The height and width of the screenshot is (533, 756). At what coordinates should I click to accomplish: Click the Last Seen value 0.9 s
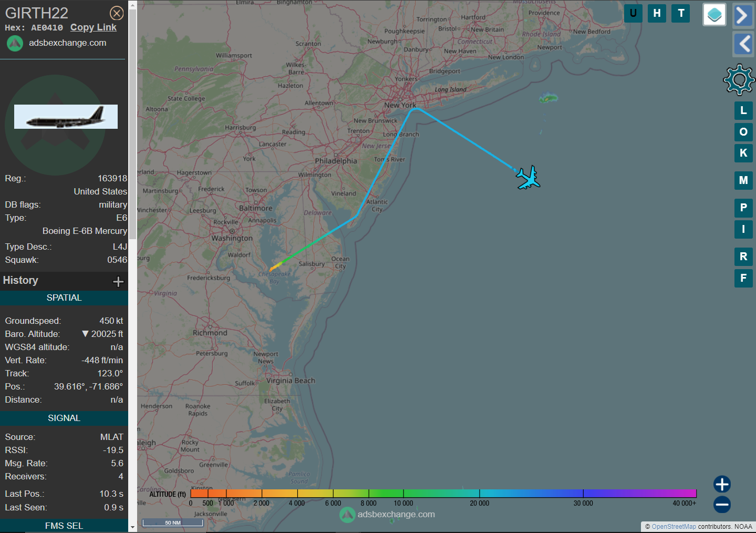[113, 507]
